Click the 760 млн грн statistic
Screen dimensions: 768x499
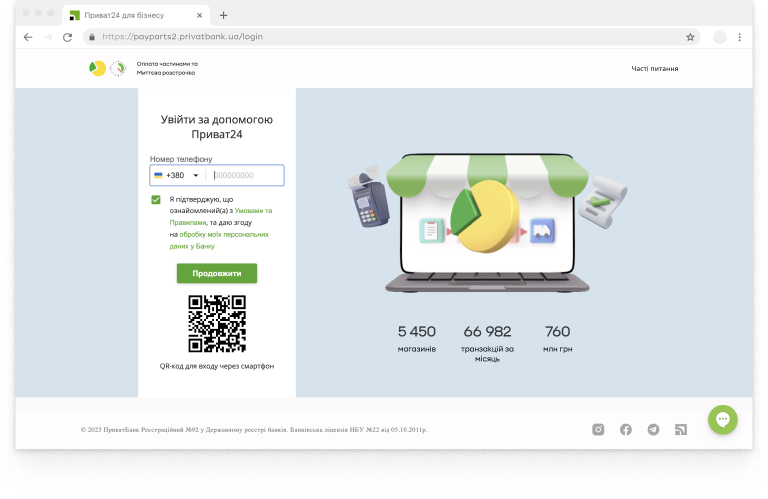[557, 338]
